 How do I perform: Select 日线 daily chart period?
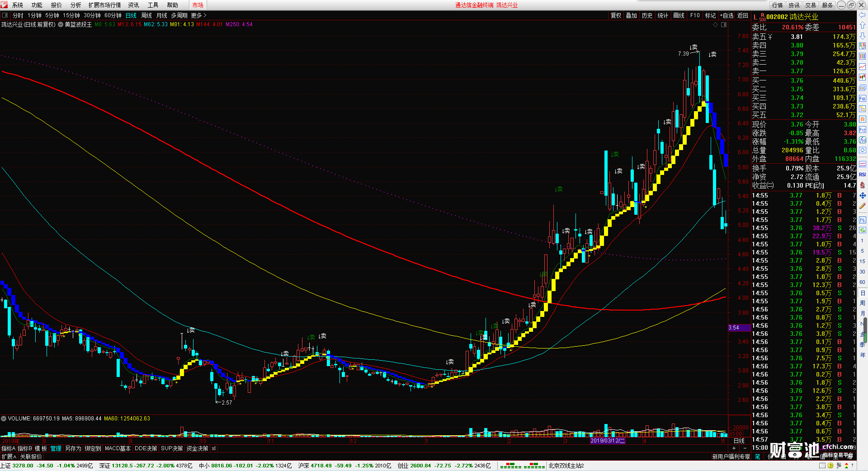[x=131, y=15]
